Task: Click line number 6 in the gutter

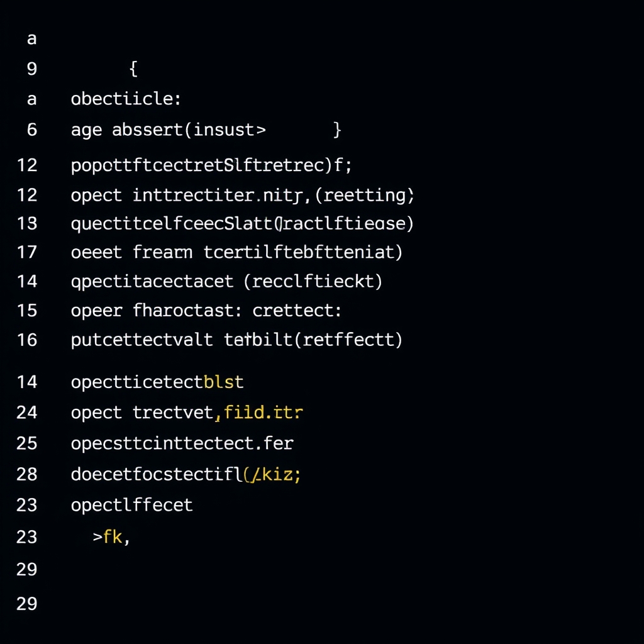Action: coord(32,130)
